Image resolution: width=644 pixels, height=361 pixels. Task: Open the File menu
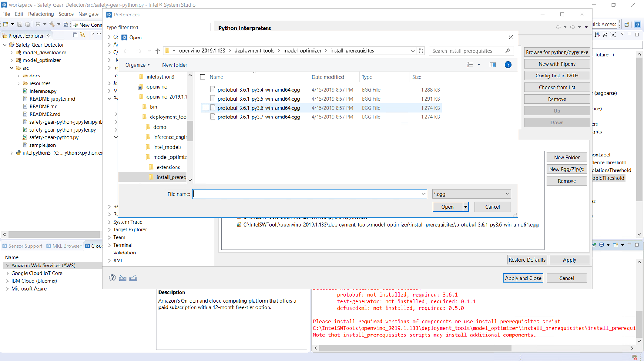6,14
